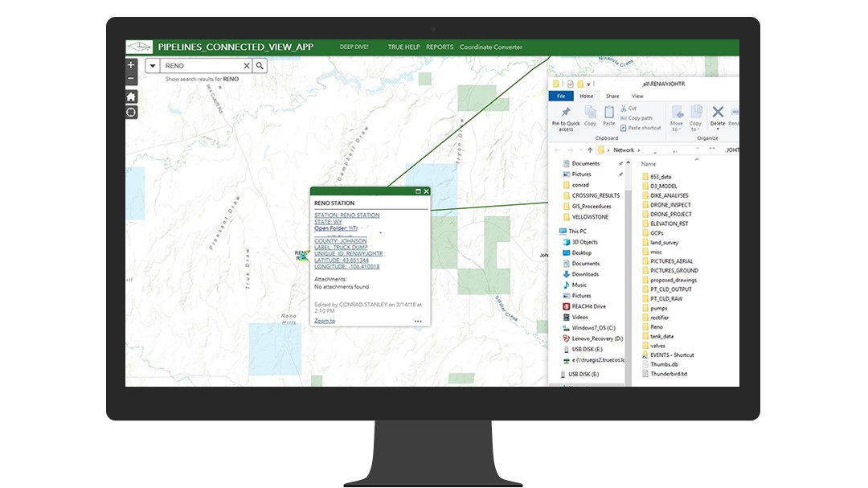
Task: Open REACHit Drive in navigation pane
Action: point(588,306)
